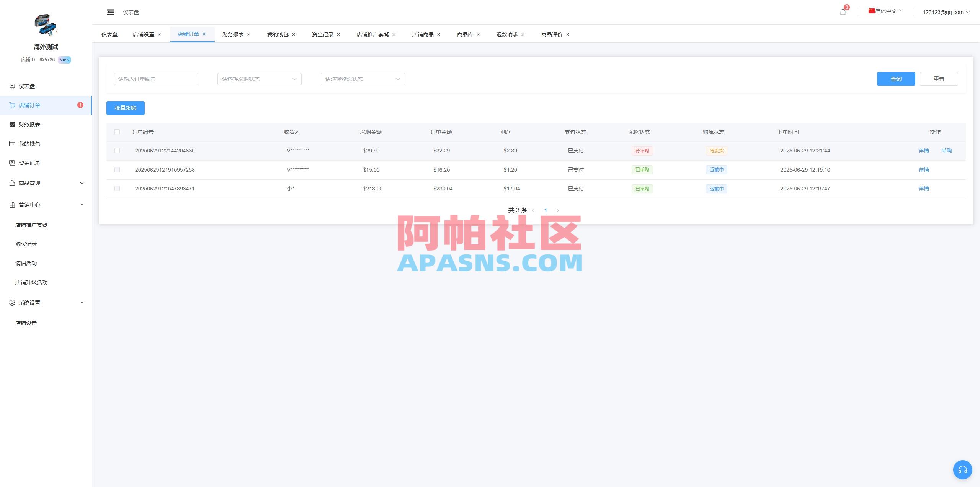Open the 请选择物流状态 dropdown
This screenshot has height=487, width=980.
(362, 79)
